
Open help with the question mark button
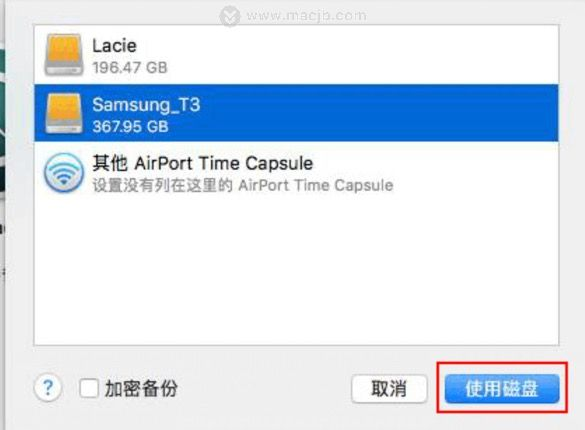coord(48,388)
